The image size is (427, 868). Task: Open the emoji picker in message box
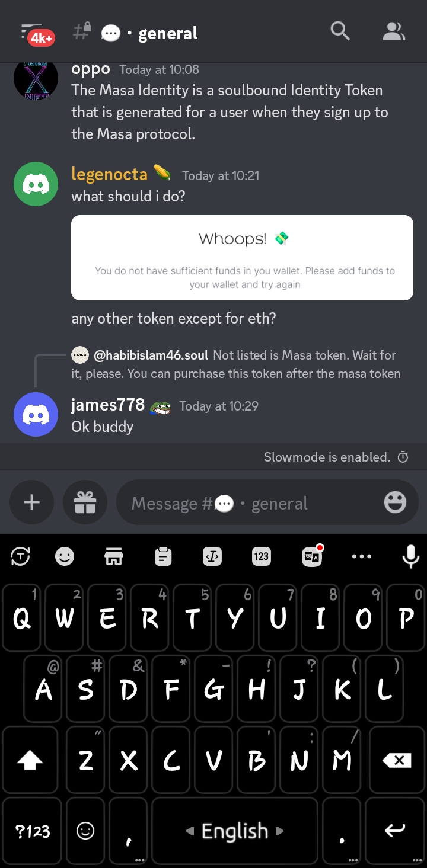coord(395,502)
